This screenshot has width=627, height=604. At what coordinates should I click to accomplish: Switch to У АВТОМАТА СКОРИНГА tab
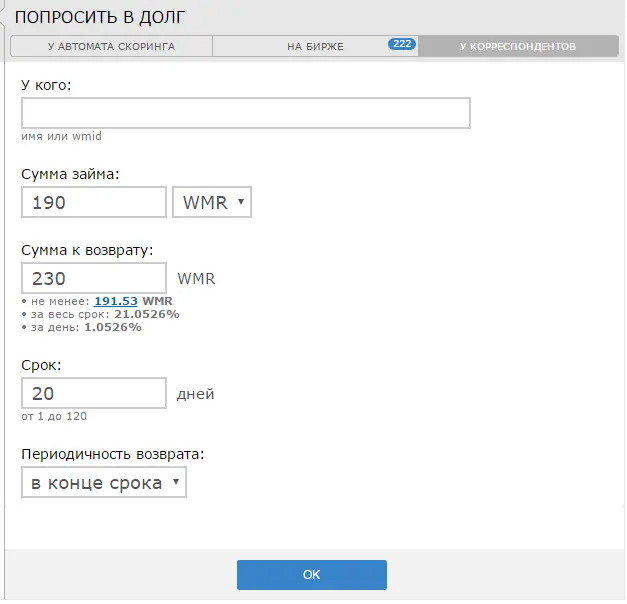click(112, 46)
